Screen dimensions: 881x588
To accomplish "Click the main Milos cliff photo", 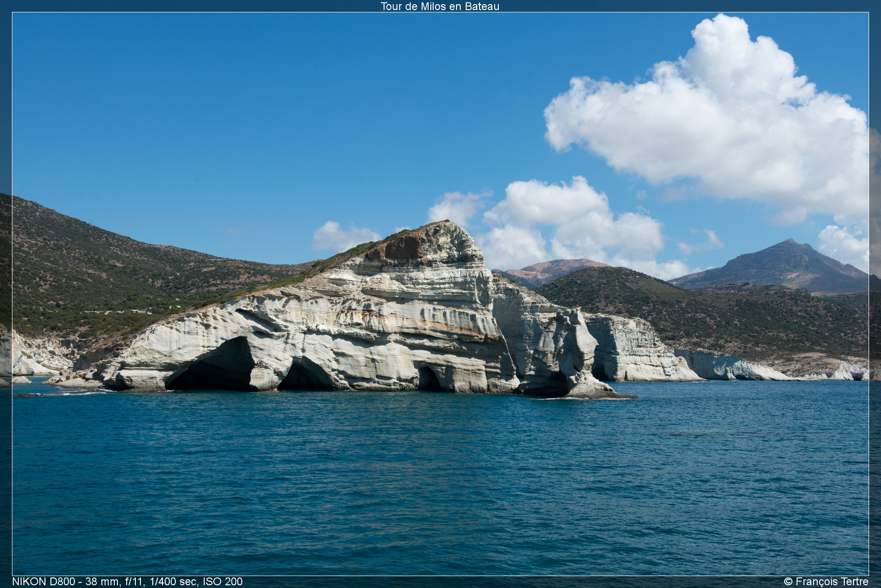I will (x=440, y=294).
